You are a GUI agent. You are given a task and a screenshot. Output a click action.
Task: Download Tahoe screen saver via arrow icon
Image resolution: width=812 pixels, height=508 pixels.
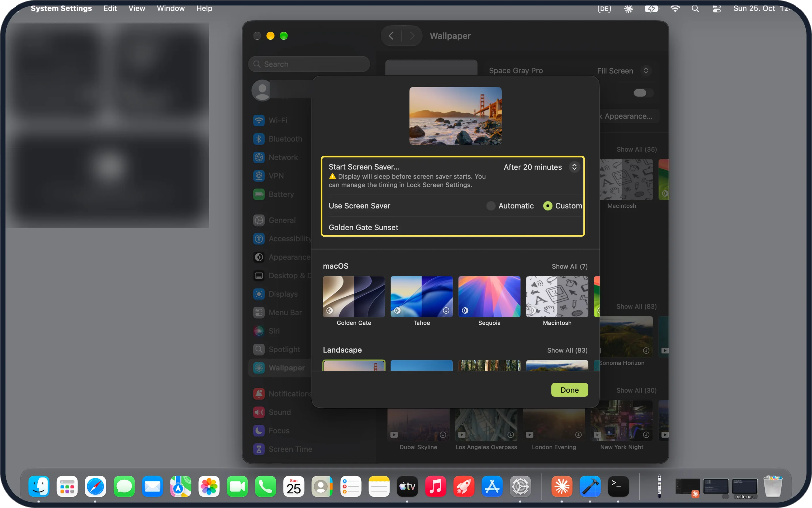pos(446,311)
